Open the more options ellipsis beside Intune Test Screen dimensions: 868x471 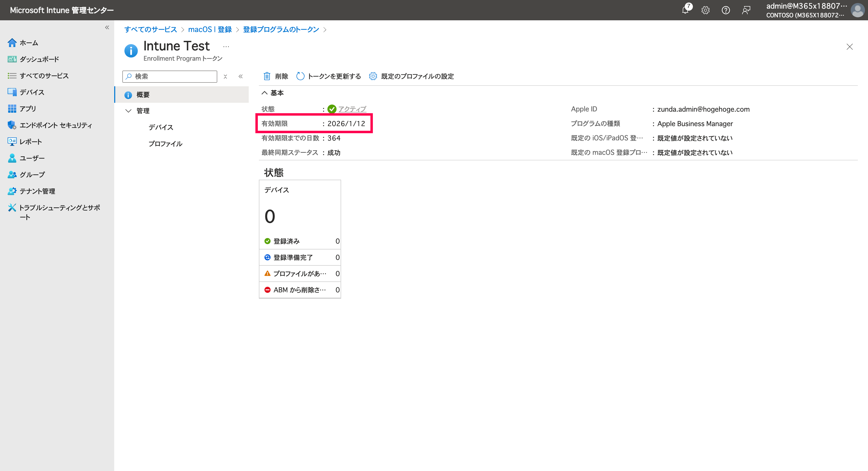226,46
